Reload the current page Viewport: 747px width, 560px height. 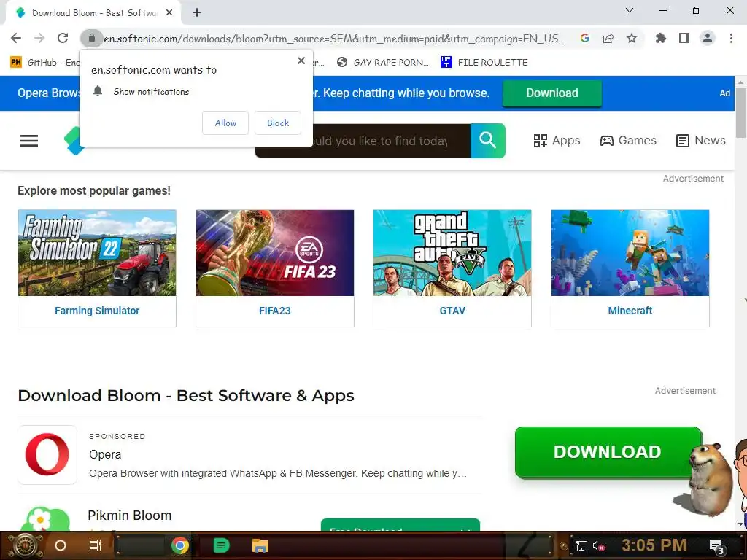tap(63, 38)
